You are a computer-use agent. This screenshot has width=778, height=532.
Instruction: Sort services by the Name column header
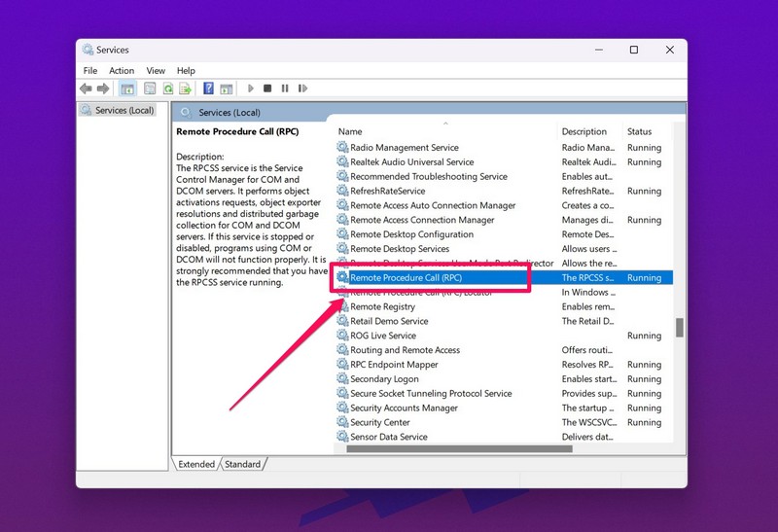[350, 131]
